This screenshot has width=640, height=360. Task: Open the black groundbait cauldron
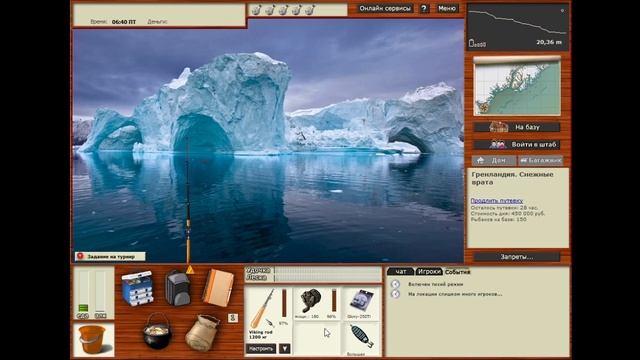tap(157, 331)
